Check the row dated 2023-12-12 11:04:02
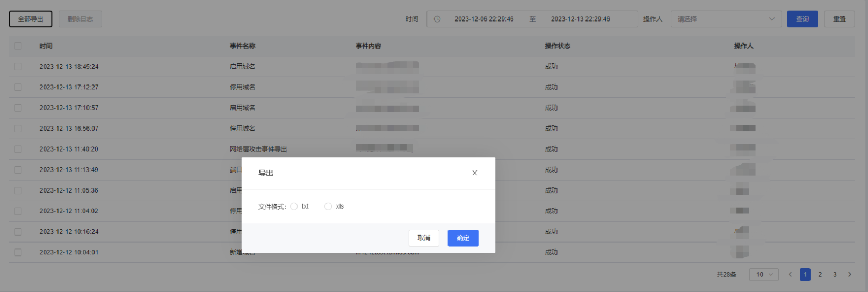The width and height of the screenshot is (868, 292). 18,211
